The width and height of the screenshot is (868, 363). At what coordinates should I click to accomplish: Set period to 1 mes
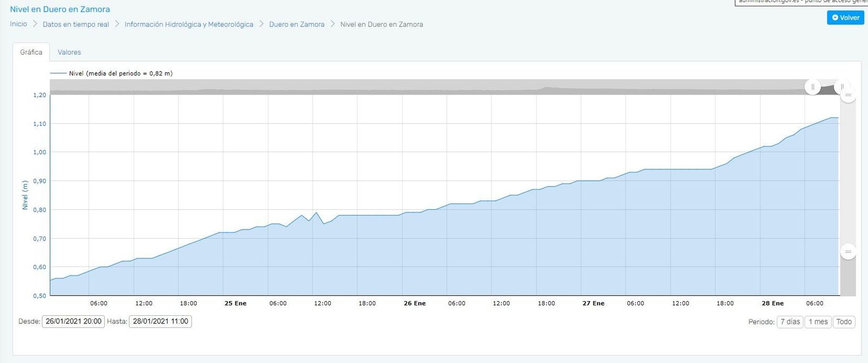818,322
